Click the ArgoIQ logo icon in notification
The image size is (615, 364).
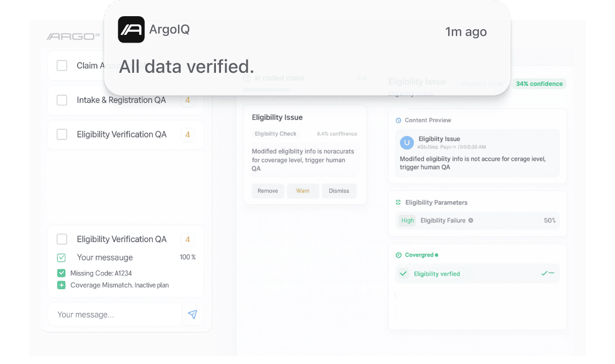pyautogui.click(x=131, y=30)
